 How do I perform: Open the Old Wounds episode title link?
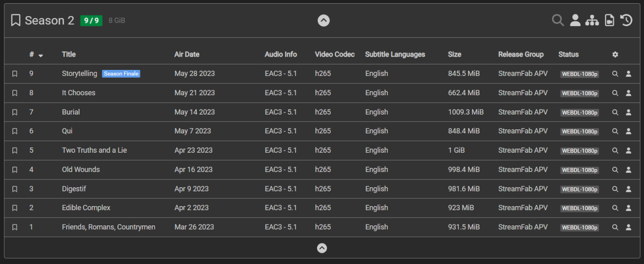pyautogui.click(x=81, y=170)
